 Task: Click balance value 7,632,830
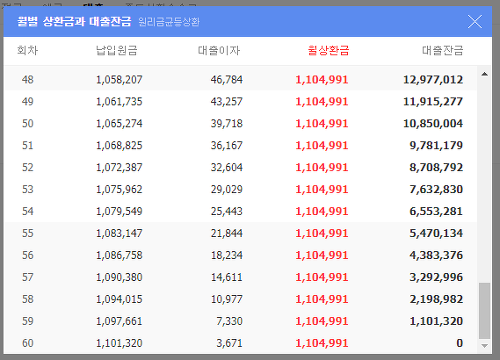click(x=436, y=189)
